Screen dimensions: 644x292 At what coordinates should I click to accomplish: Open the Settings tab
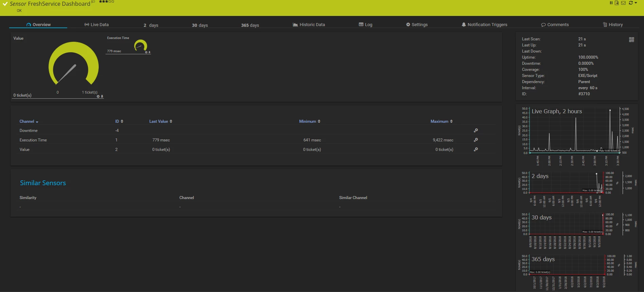pyautogui.click(x=417, y=25)
